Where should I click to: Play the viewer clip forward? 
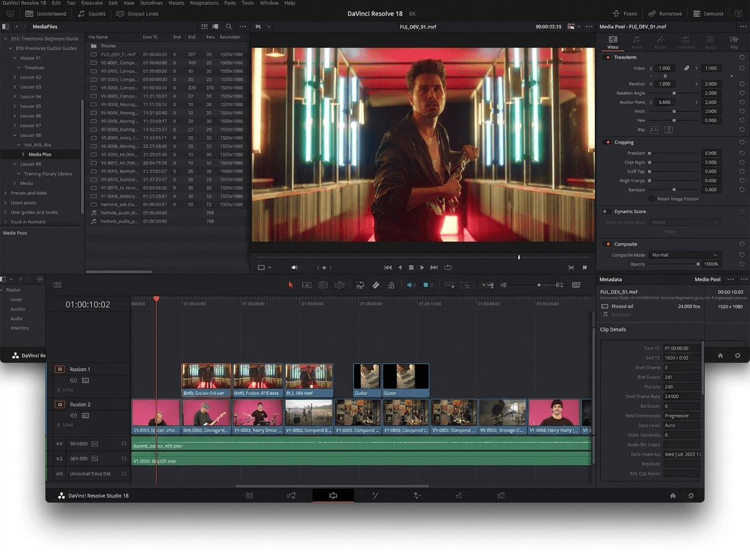coord(422,267)
